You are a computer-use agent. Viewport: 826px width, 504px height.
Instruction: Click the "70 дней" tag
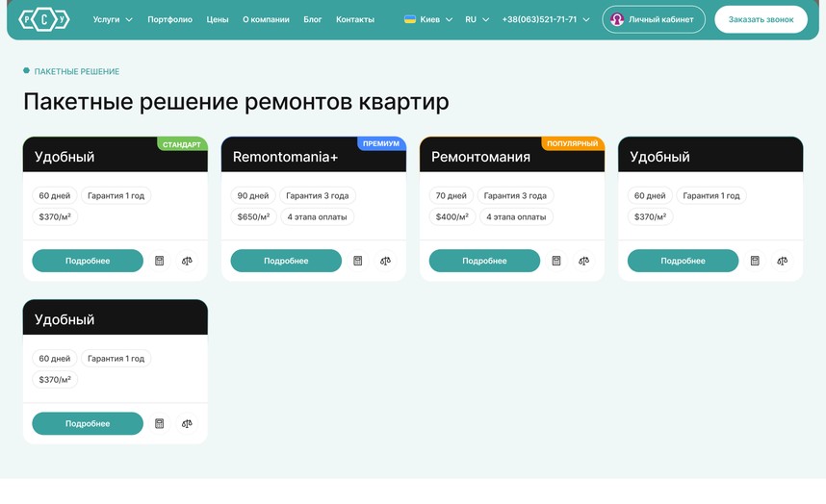click(x=451, y=195)
